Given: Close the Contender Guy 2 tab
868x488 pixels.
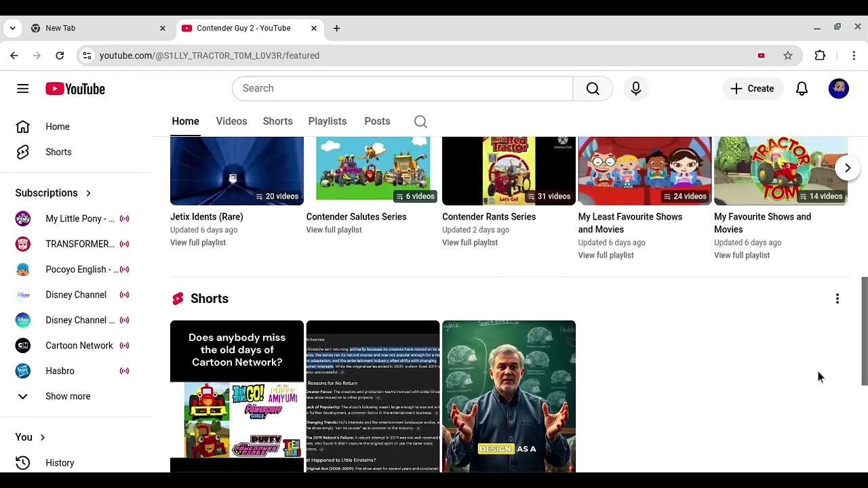Looking at the screenshot, I should [314, 28].
